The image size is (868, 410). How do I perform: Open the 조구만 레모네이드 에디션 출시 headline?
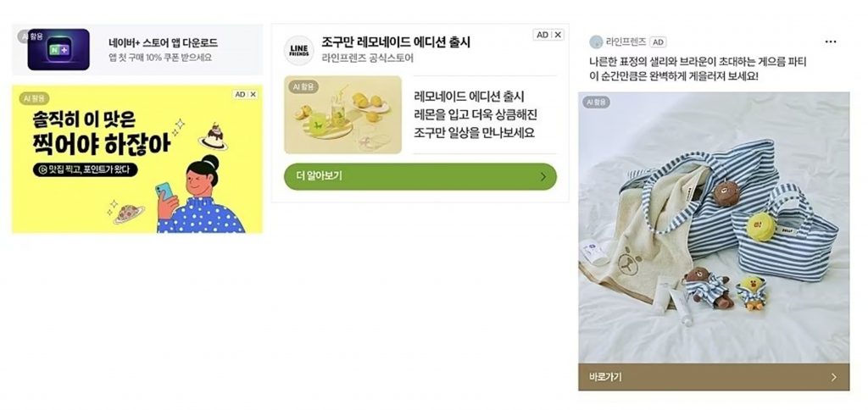point(396,42)
